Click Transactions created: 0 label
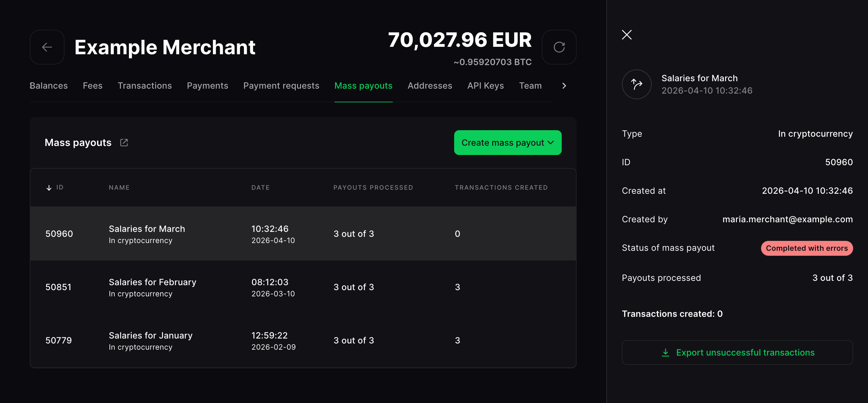This screenshot has width=868, height=403. click(x=672, y=314)
